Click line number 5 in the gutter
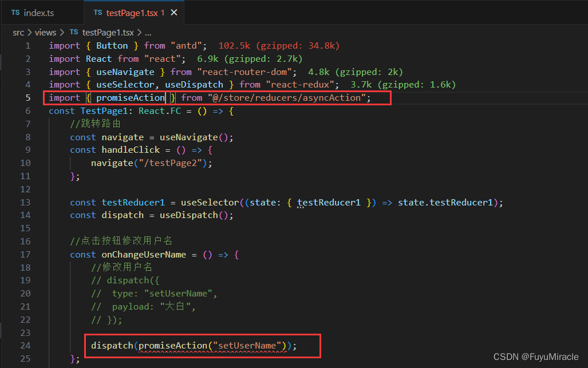The width and height of the screenshot is (588, 368). coord(27,97)
